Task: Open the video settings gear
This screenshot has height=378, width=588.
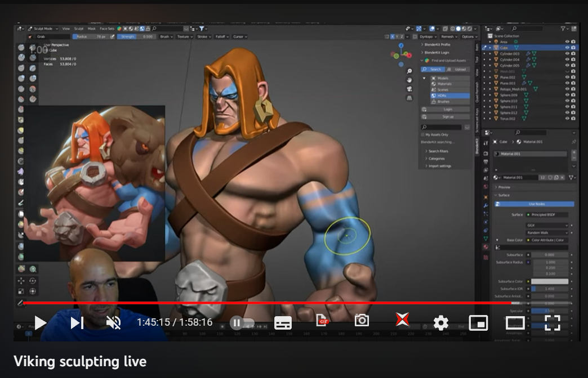Action: (440, 323)
